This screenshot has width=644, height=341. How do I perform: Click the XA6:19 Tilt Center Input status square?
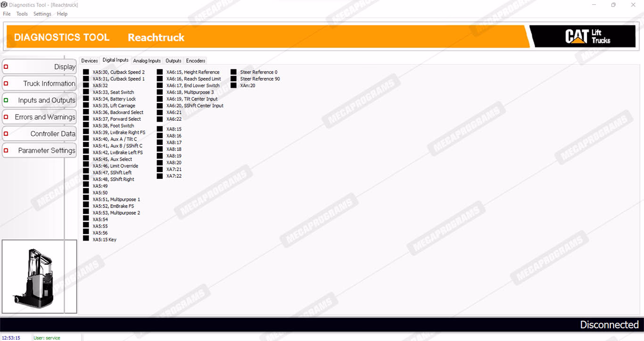[160, 99]
